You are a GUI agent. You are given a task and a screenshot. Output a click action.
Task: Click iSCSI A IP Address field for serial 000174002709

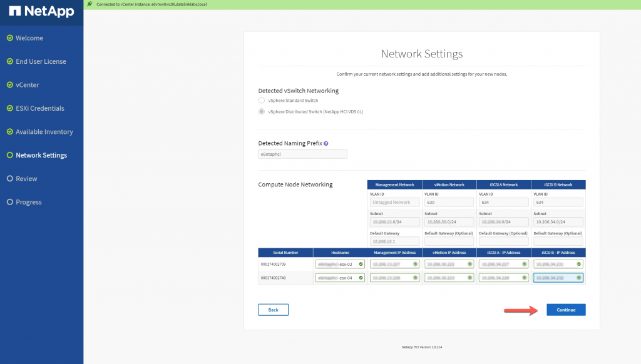point(504,265)
